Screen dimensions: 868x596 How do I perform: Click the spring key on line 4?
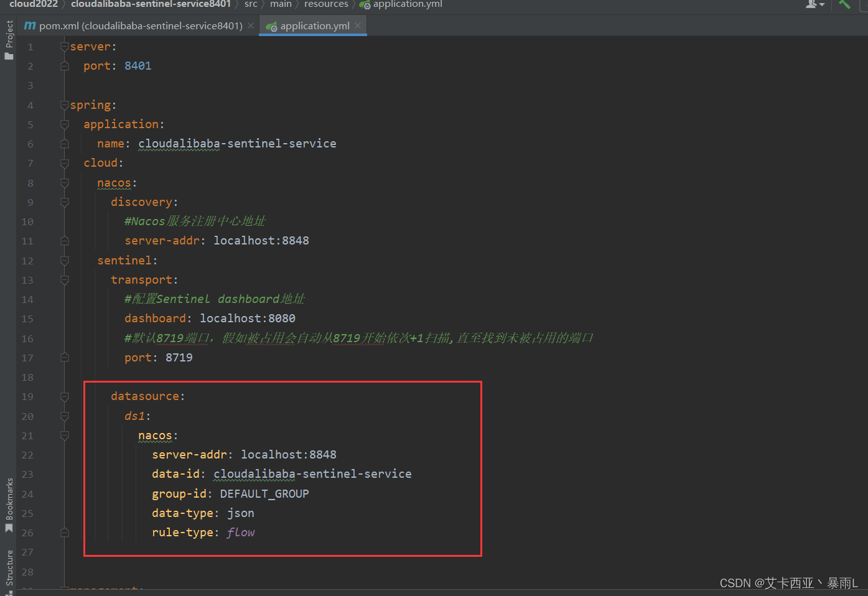pyautogui.click(x=90, y=105)
